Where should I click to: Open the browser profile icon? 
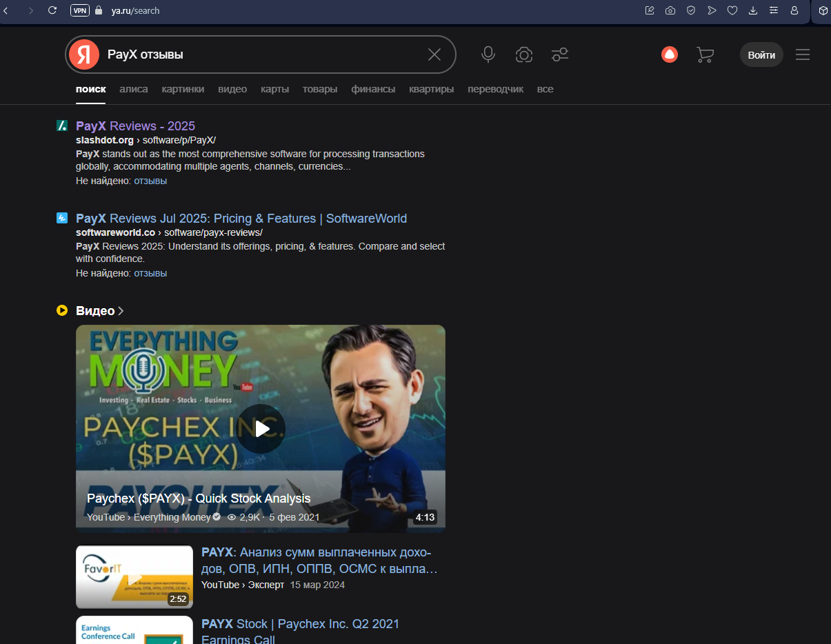794,10
